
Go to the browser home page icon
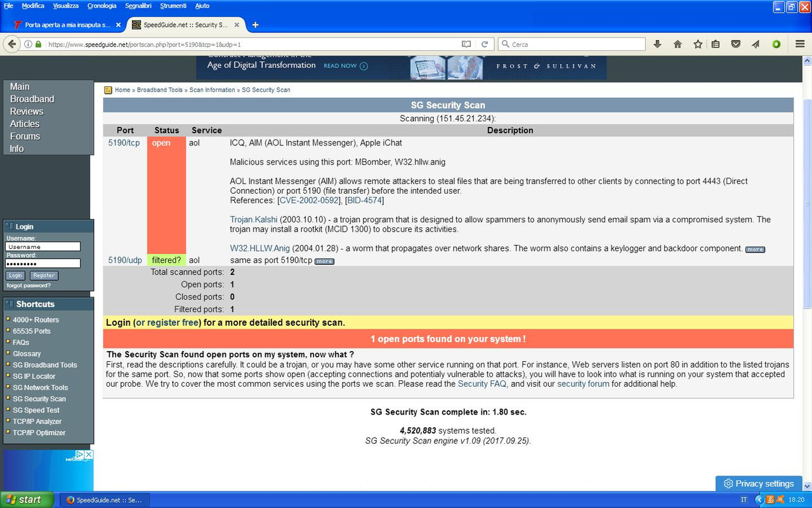(678, 44)
